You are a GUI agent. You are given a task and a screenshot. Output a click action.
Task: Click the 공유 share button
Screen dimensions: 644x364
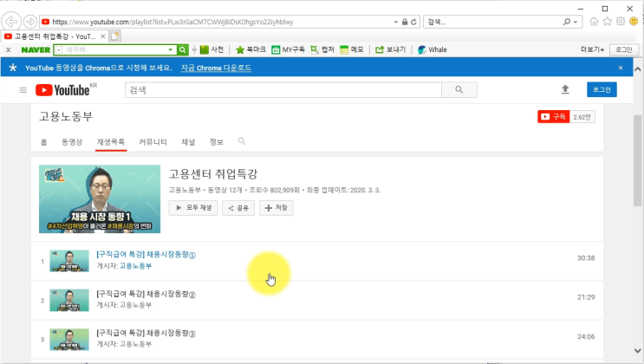point(238,208)
